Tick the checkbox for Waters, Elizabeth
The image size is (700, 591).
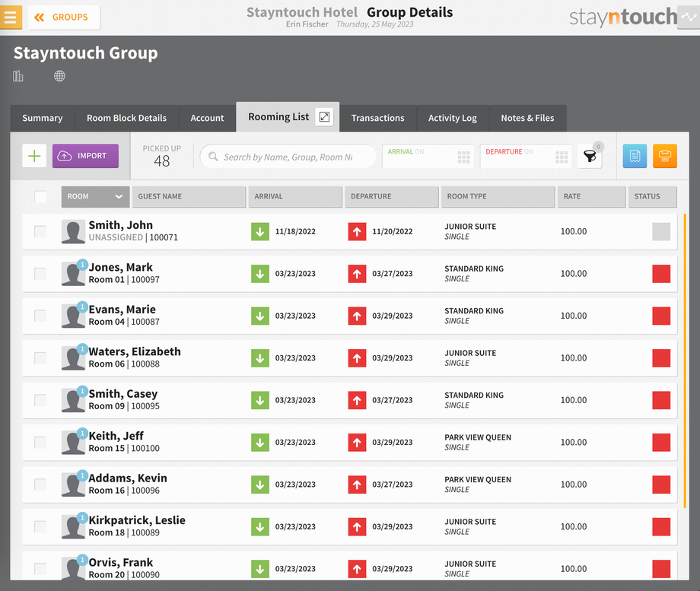pos(40,358)
